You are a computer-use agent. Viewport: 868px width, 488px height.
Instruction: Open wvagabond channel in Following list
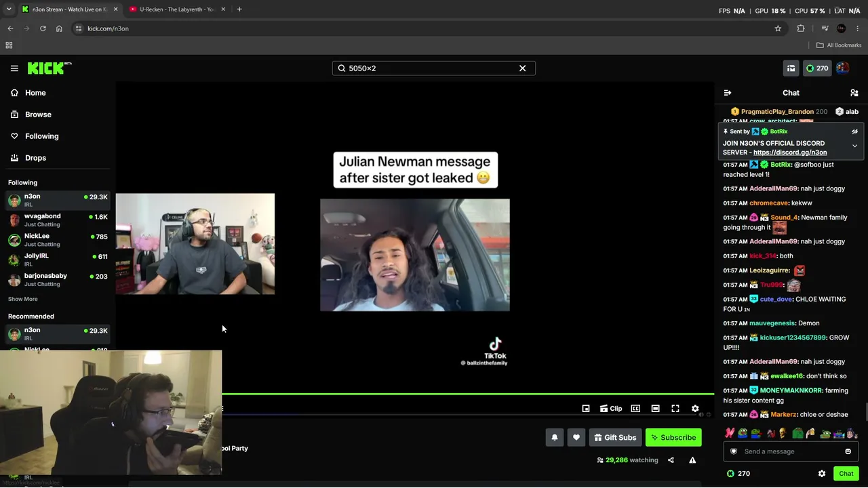tap(58, 220)
